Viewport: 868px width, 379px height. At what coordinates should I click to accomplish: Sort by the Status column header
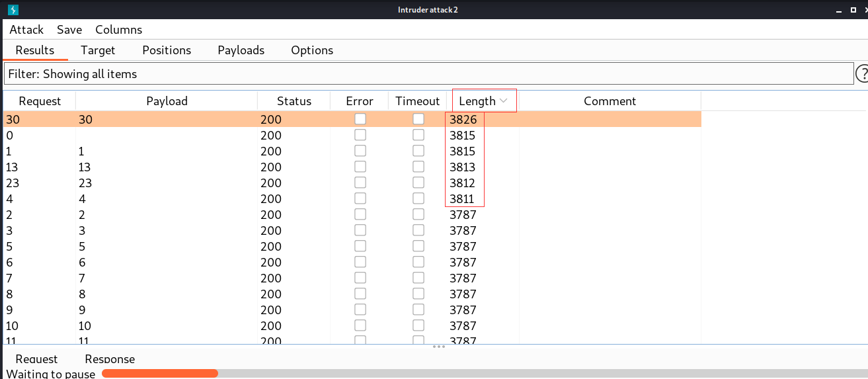coord(294,101)
